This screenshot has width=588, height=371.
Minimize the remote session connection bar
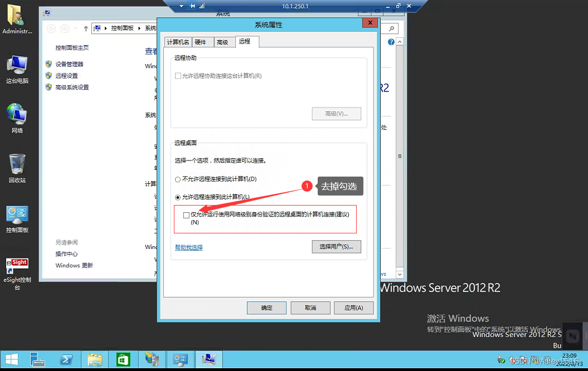[x=388, y=6]
